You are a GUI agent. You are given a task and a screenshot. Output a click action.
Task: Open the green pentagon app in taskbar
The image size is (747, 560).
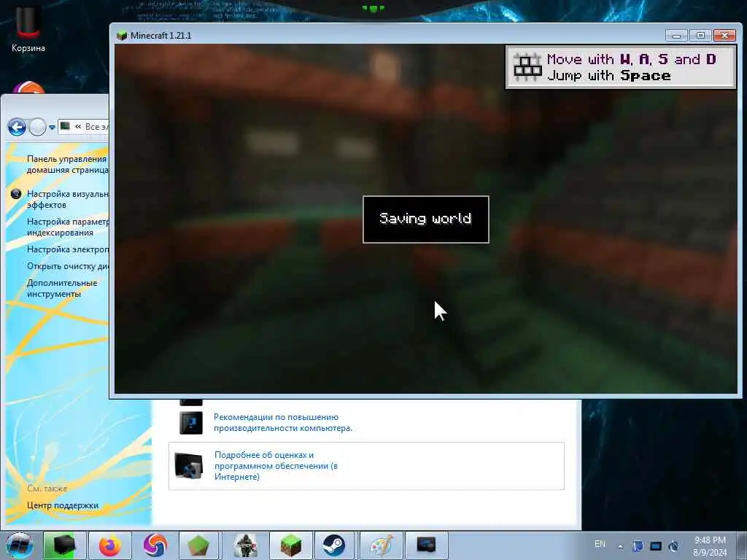(198, 545)
